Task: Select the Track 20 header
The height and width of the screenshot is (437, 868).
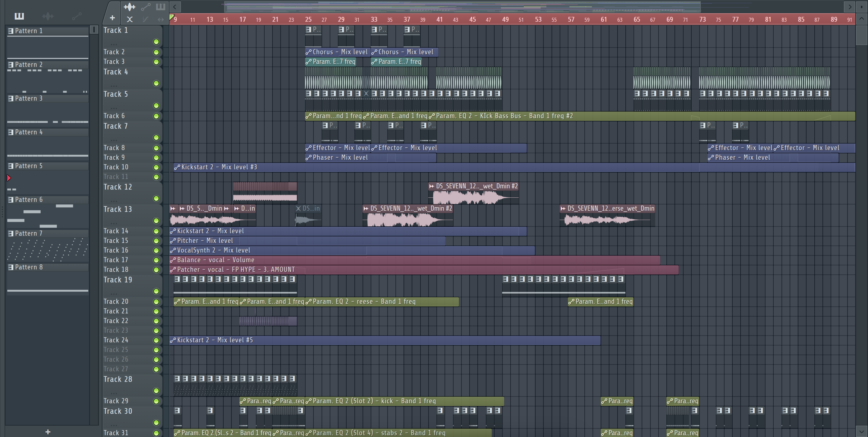Action: point(132,302)
